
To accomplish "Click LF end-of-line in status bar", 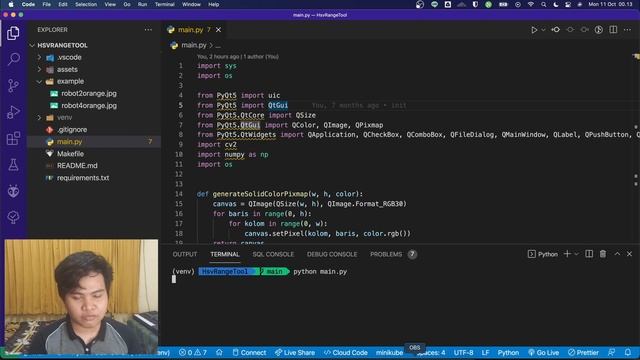I will 485,352.
